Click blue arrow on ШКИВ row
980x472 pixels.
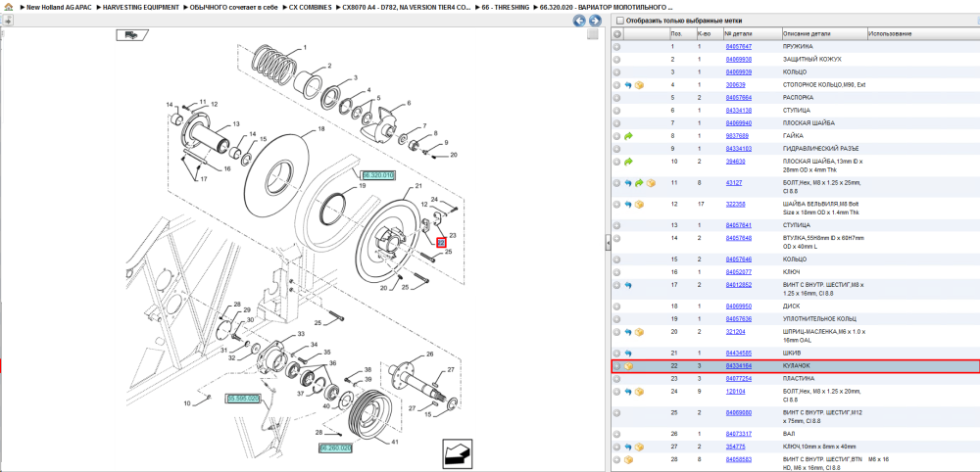click(629, 354)
